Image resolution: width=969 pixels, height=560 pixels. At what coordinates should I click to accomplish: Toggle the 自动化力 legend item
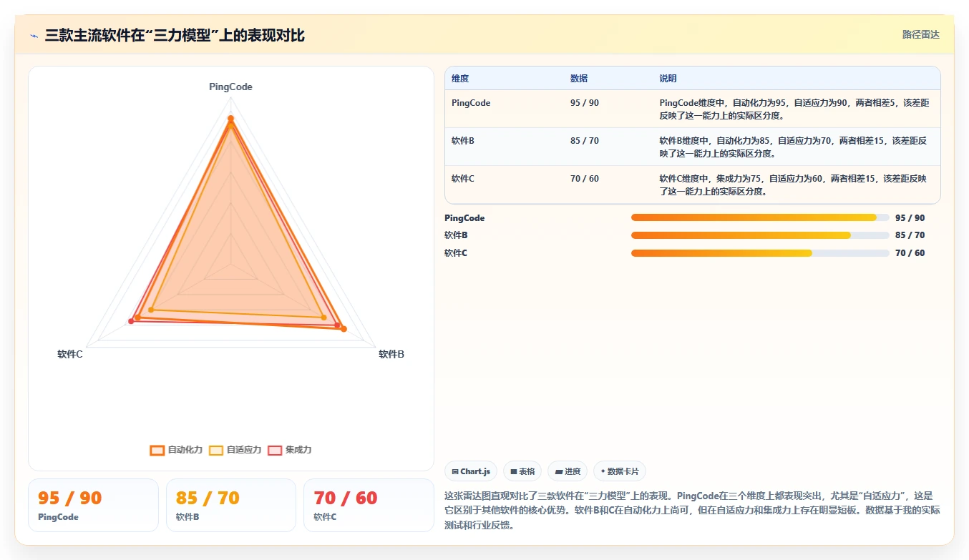pyautogui.click(x=176, y=450)
